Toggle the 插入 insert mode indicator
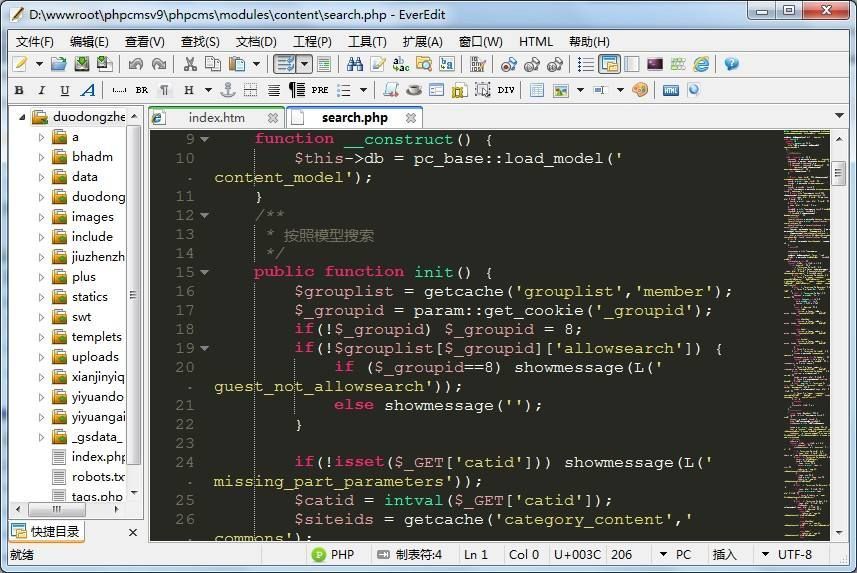857x573 pixels. tap(725, 554)
